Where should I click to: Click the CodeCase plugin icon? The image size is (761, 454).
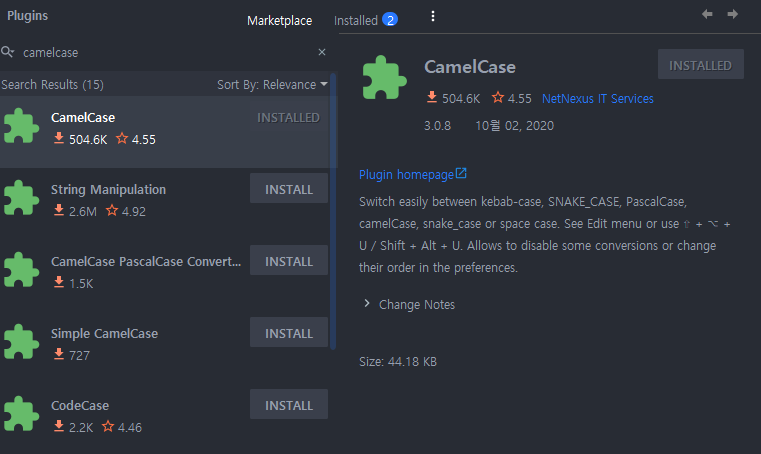click(21, 414)
